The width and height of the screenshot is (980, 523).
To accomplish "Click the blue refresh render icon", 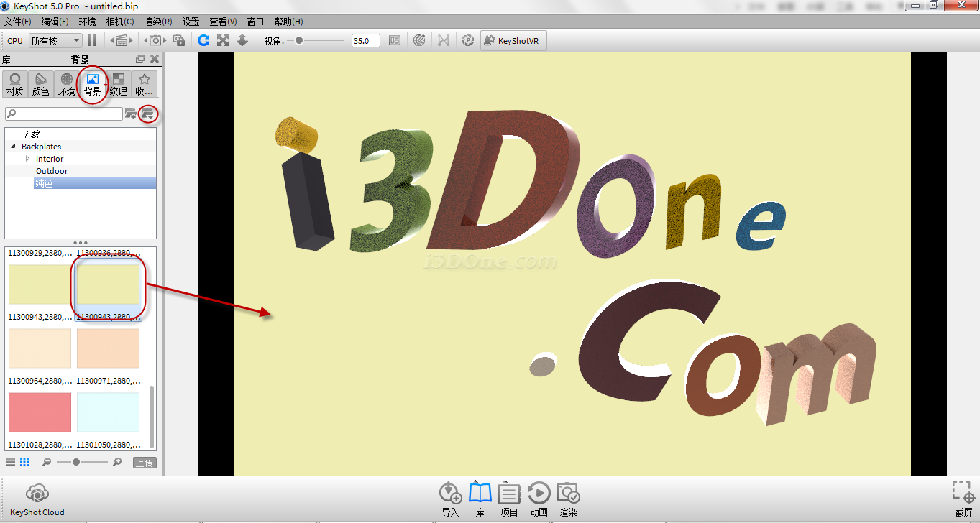I will click(203, 41).
